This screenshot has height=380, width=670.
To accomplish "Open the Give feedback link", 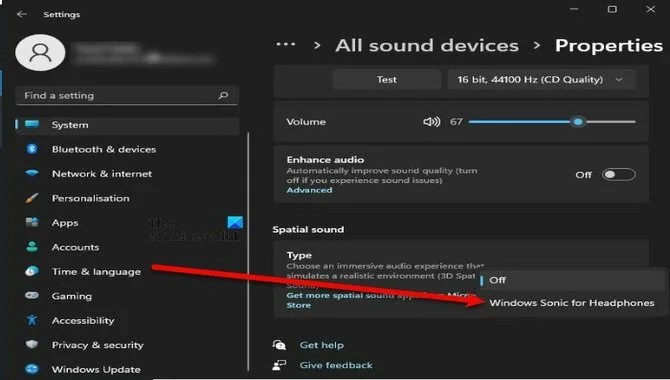I will pyautogui.click(x=336, y=365).
